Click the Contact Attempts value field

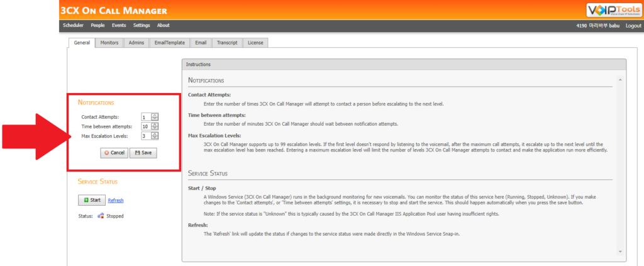tap(146, 117)
